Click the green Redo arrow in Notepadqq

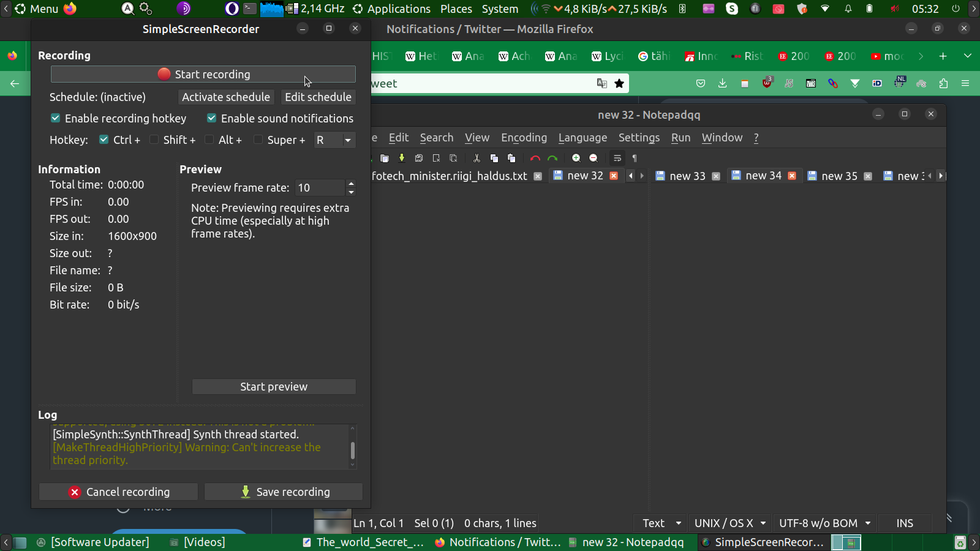click(552, 158)
